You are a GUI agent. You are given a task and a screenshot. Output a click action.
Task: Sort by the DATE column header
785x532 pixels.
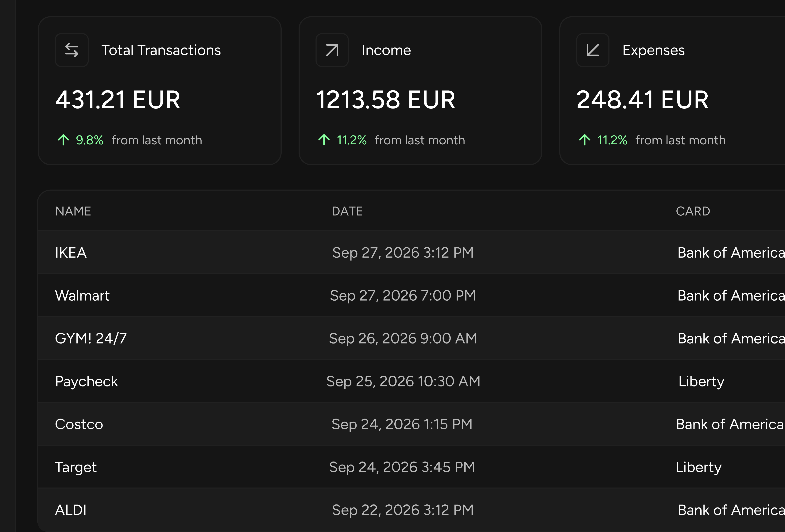[x=347, y=211]
